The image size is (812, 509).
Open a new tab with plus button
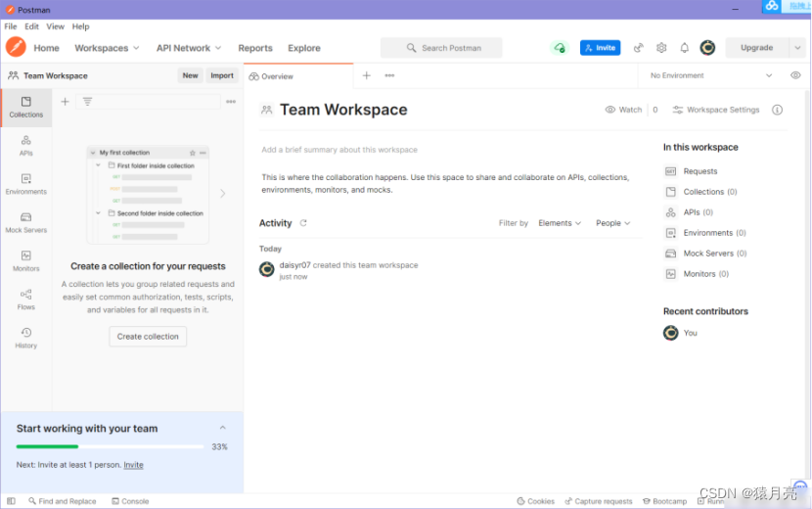(x=367, y=75)
